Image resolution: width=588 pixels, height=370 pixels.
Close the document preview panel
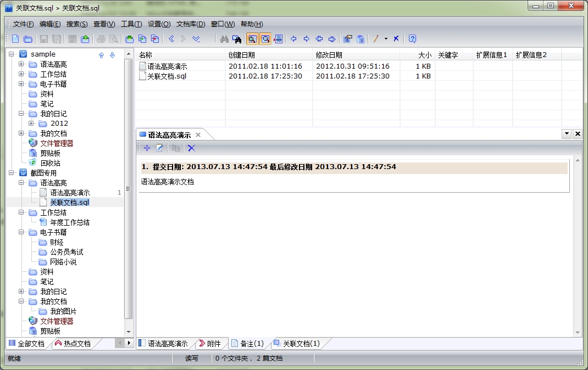coord(578,134)
